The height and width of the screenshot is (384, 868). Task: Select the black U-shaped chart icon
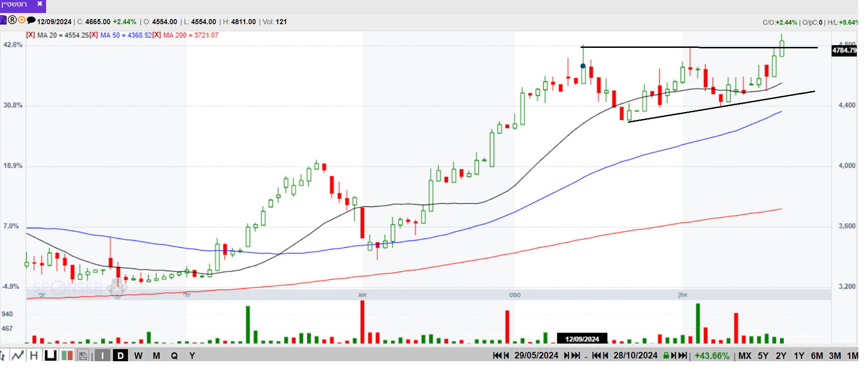click(x=50, y=356)
